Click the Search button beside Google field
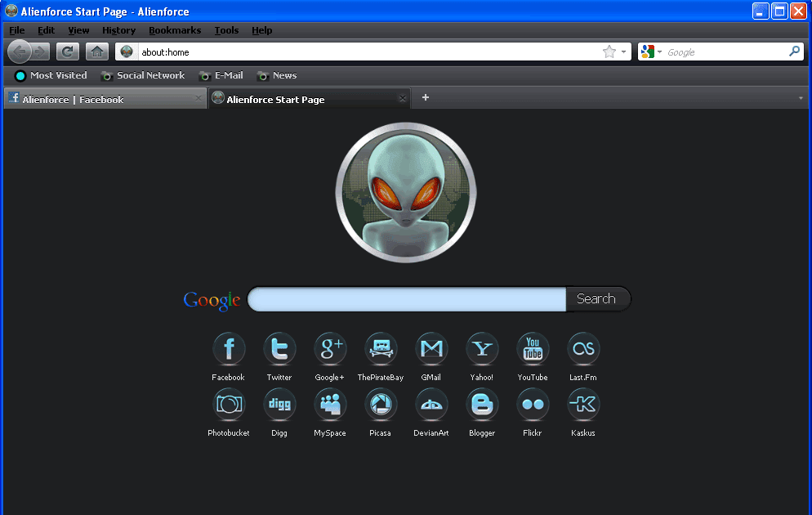The width and height of the screenshot is (812, 515). point(597,299)
